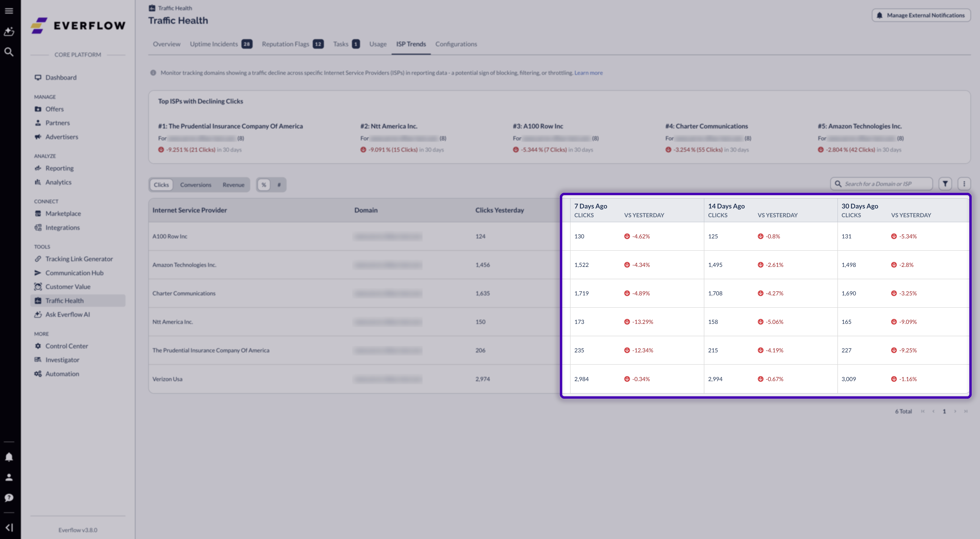Open the notifications bell in the left rail
The height and width of the screenshot is (539, 980).
pos(9,457)
